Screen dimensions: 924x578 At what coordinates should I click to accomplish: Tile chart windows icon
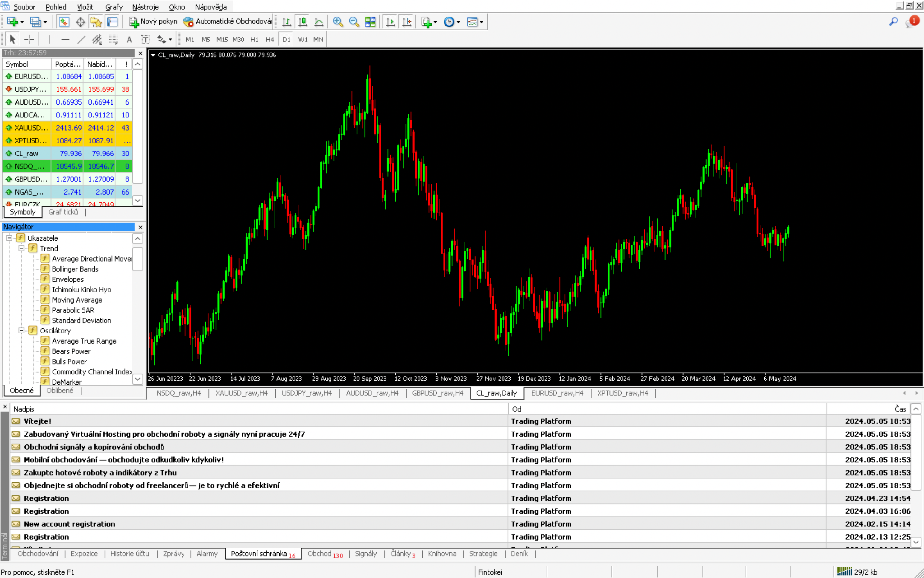coord(370,22)
